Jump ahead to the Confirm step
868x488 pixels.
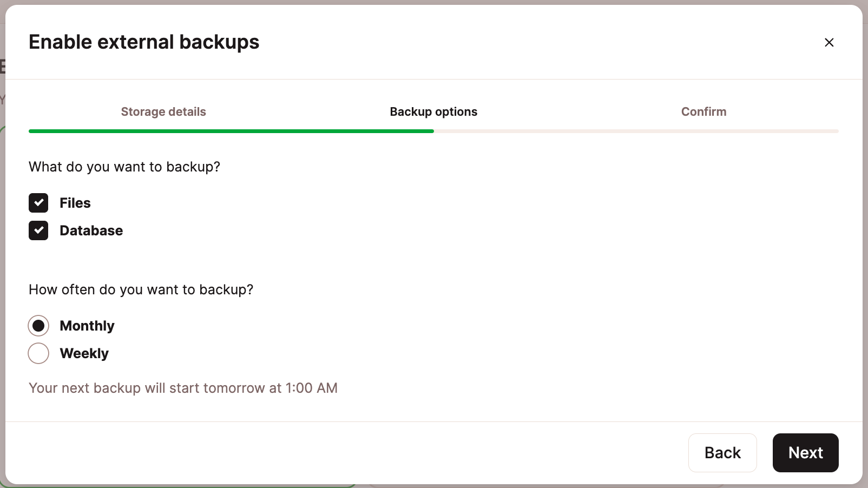pos(703,111)
